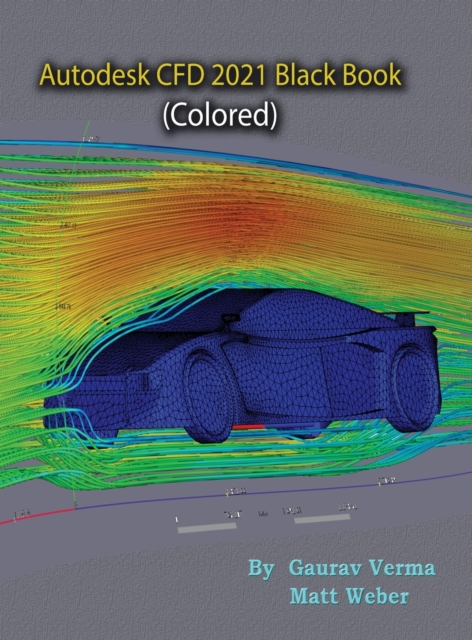
Task: Click the author name Matt Weber
Action: coord(349,596)
